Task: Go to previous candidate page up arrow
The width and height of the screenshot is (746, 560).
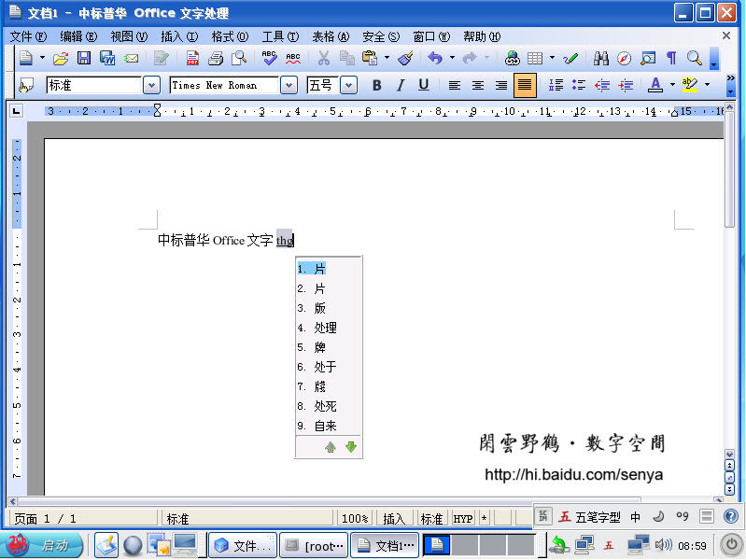Action: pyautogui.click(x=331, y=447)
